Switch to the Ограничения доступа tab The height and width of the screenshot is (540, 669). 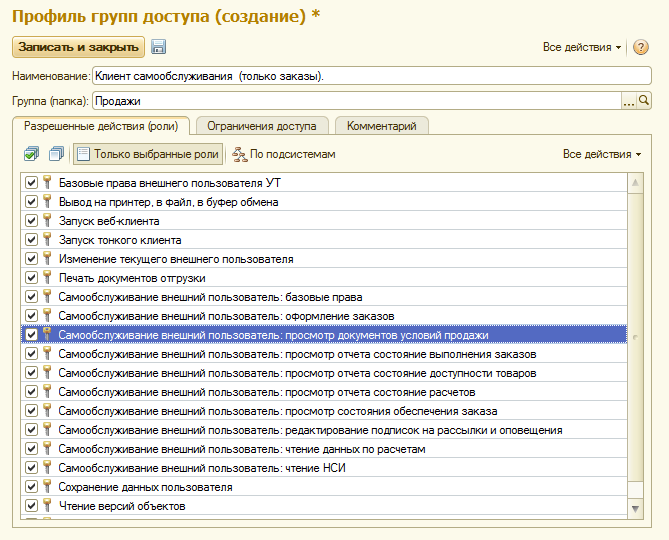pyautogui.click(x=263, y=126)
